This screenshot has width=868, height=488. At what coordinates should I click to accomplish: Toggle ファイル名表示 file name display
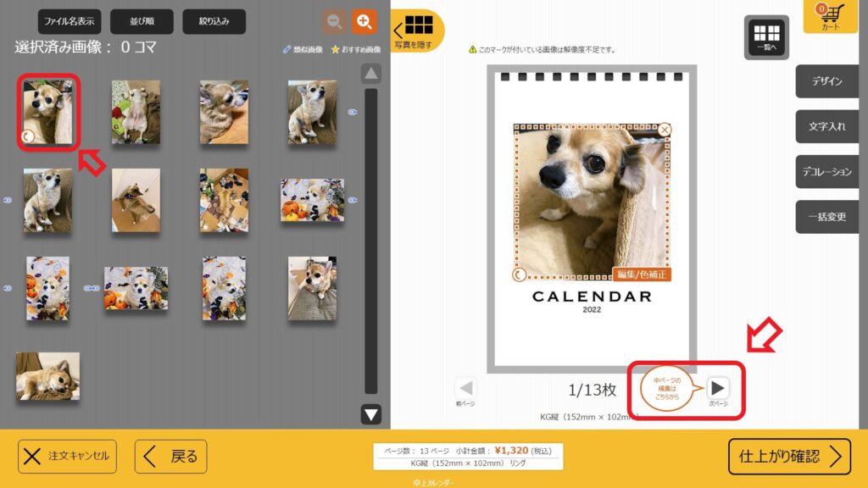coord(70,21)
